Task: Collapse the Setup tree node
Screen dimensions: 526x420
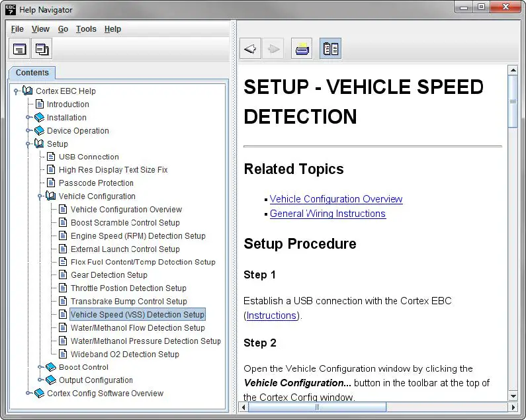Action: point(28,144)
